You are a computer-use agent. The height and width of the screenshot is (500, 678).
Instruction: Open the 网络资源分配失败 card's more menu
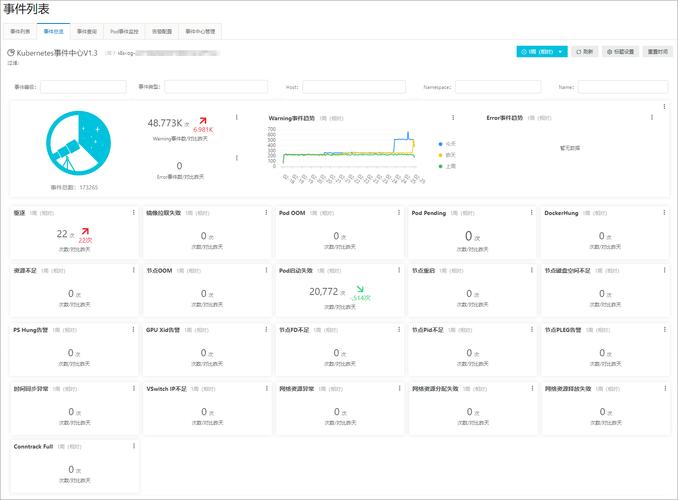tap(532, 388)
